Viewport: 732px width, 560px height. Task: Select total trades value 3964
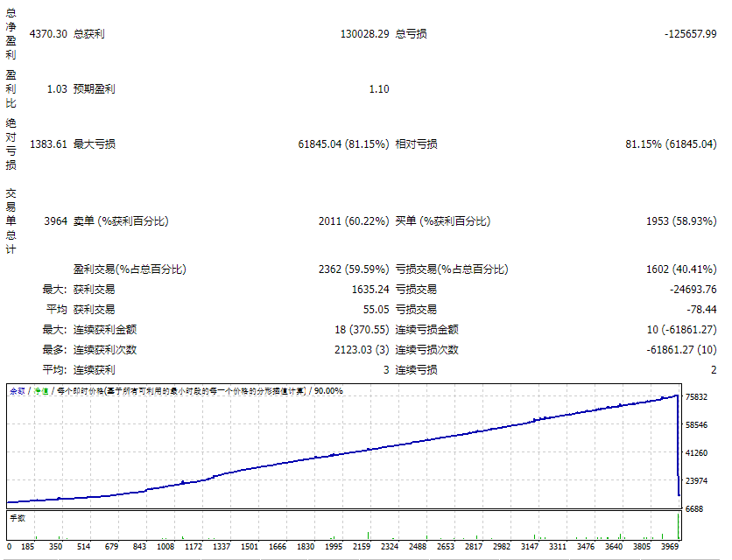click(x=56, y=221)
